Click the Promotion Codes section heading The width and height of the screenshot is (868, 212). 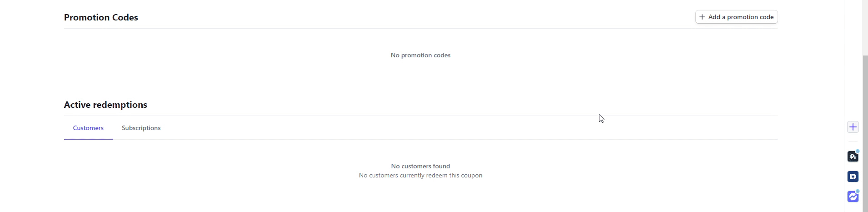pyautogui.click(x=101, y=17)
